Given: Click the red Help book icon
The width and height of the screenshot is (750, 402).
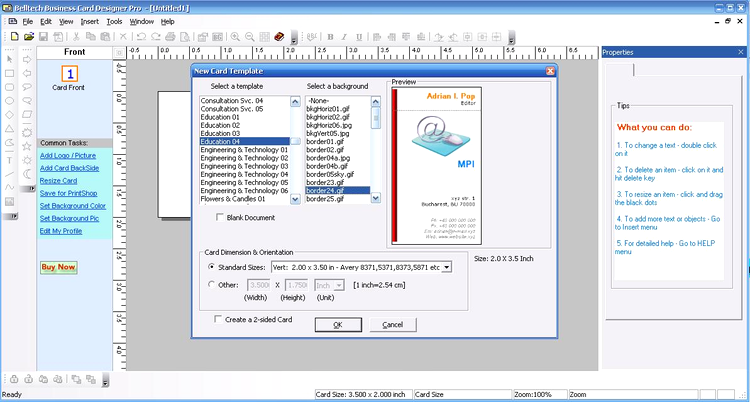Looking at the screenshot, I should pos(279,36).
